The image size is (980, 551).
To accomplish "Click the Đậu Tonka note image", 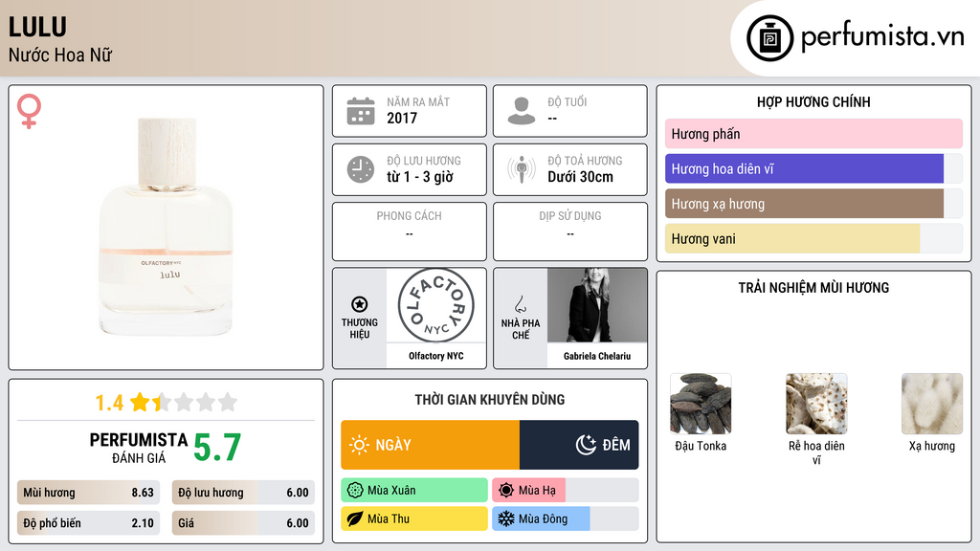I will pyautogui.click(x=701, y=404).
